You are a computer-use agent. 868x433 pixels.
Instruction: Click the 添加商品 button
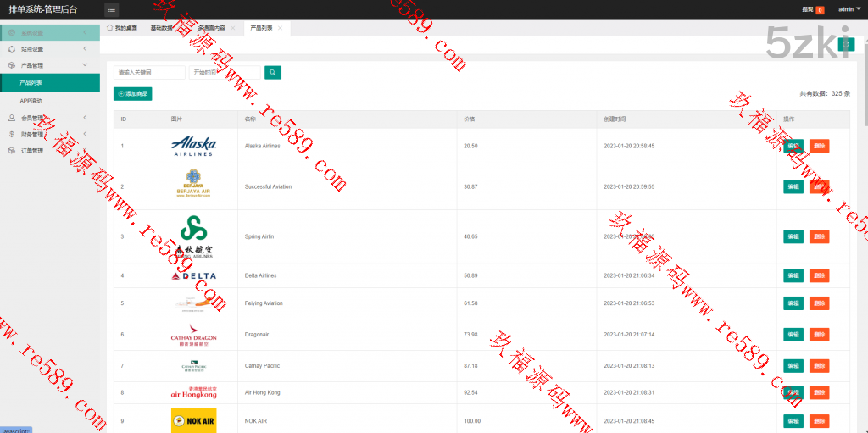(133, 94)
